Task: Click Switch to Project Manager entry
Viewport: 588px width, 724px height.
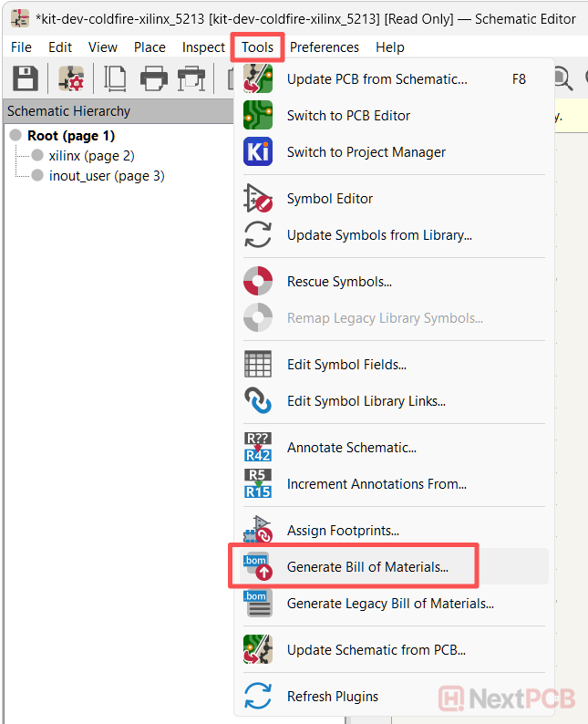Action: click(366, 152)
